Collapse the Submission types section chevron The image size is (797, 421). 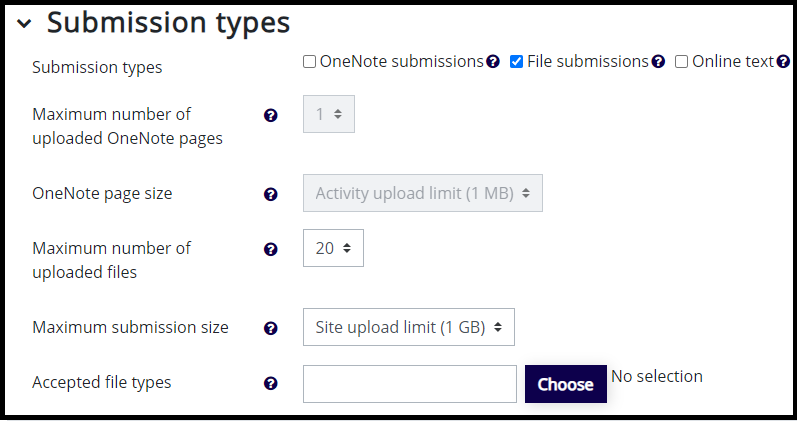click(x=24, y=23)
